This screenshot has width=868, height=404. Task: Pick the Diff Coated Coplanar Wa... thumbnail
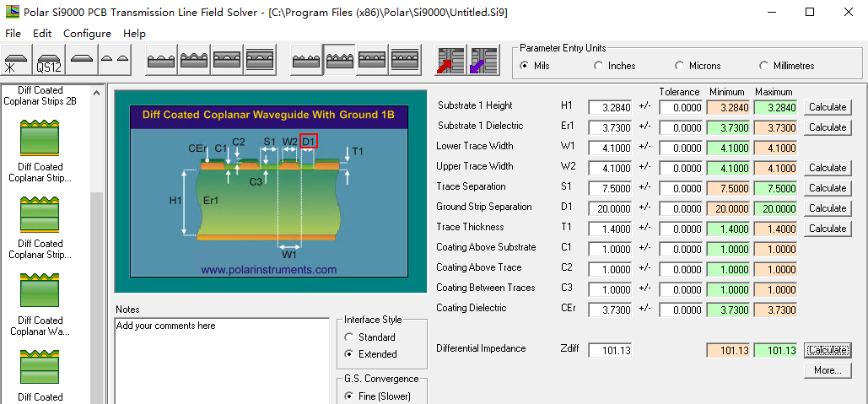tap(40, 291)
